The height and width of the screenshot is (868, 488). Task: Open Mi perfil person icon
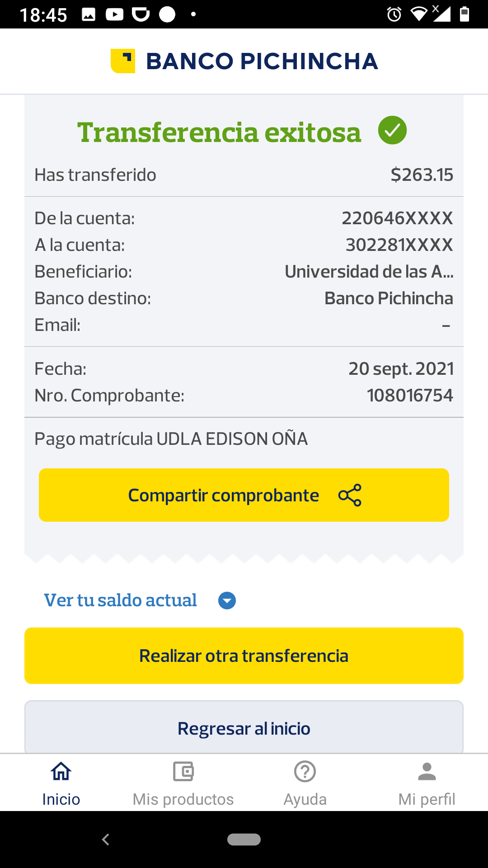[x=427, y=771]
